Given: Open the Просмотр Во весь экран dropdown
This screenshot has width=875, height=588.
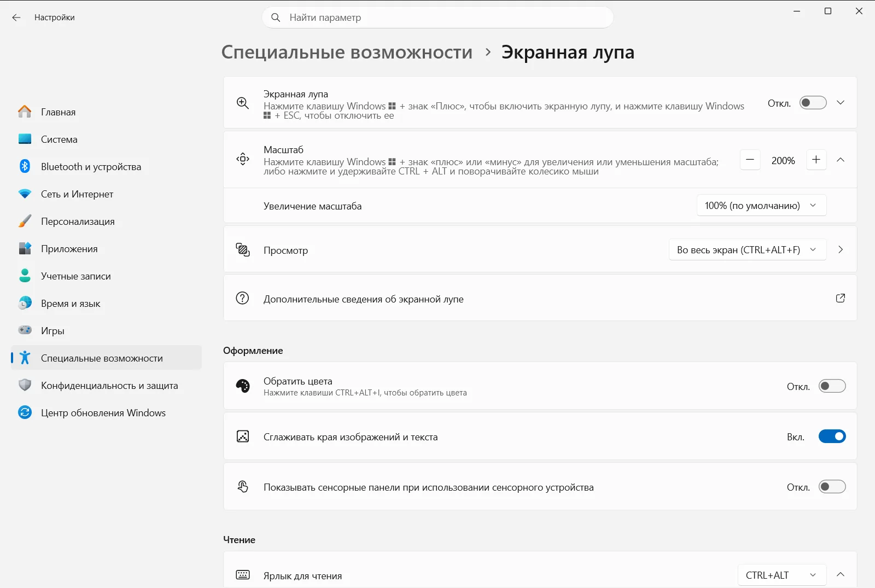Looking at the screenshot, I should [x=748, y=250].
